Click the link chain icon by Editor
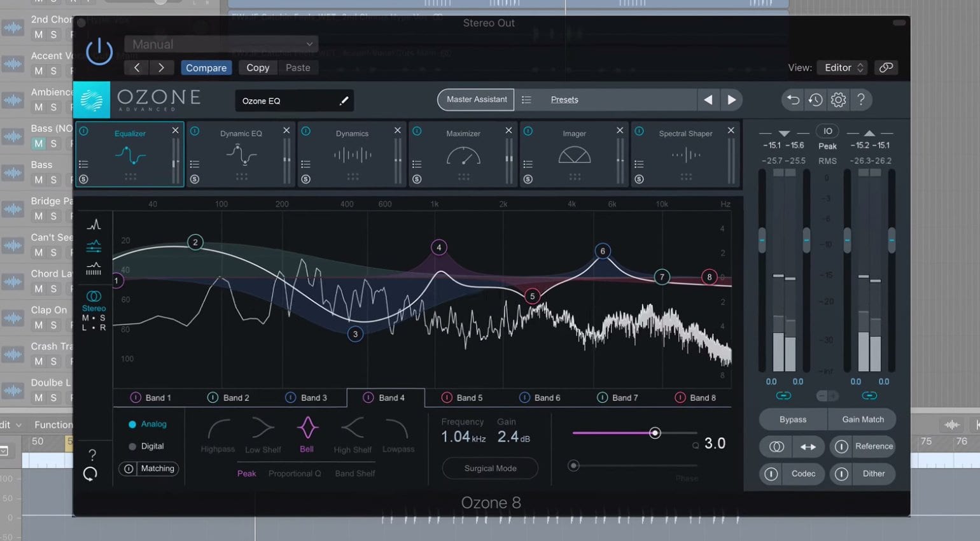 tap(886, 67)
